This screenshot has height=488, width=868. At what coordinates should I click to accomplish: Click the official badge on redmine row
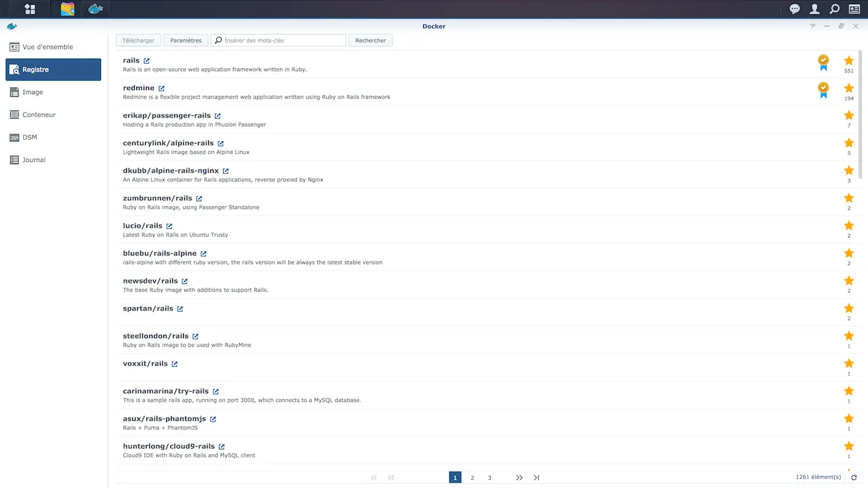823,90
